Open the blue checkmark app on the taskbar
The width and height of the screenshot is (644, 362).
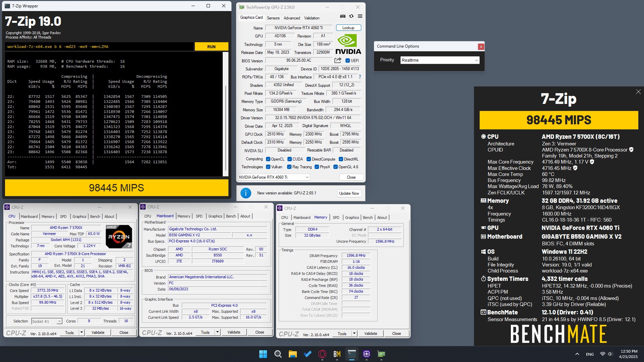click(x=307, y=354)
